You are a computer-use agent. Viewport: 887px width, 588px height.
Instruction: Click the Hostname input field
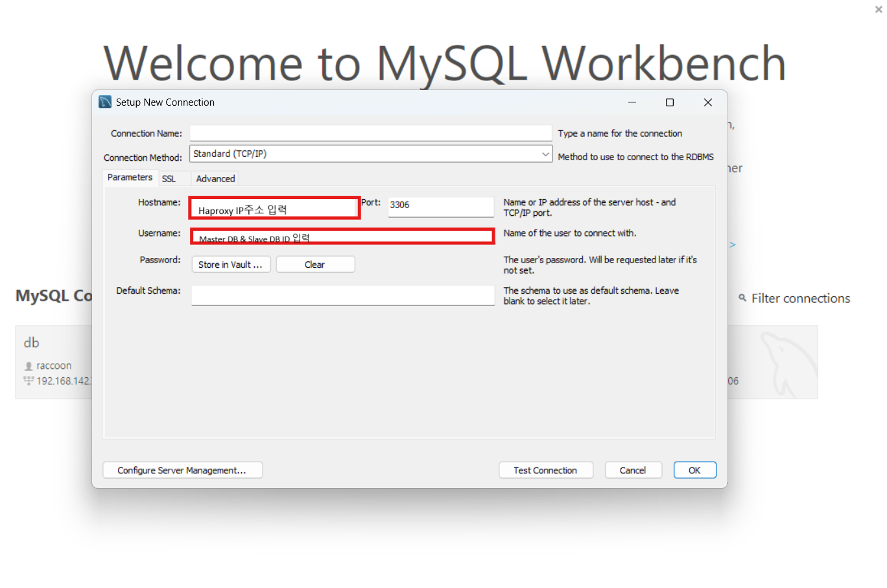pos(275,208)
